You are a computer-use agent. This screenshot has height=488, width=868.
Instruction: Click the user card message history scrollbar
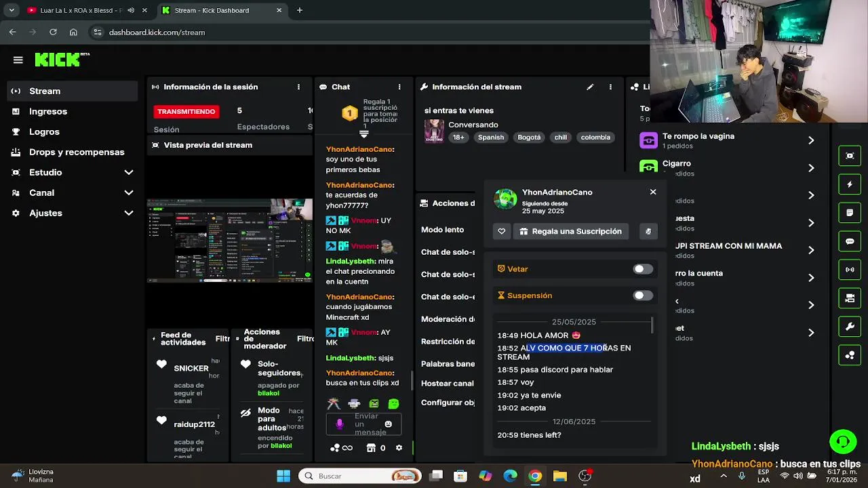652,325
